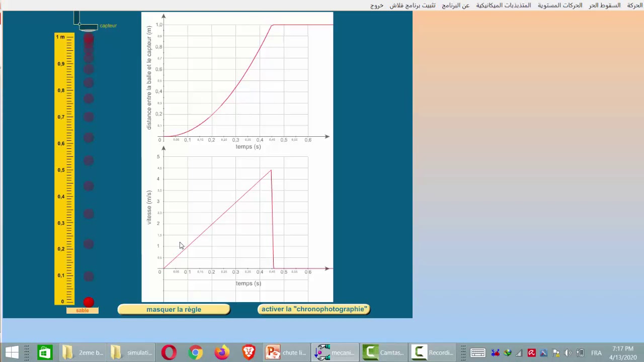Open the network signal tray icon
The height and width of the screenshot is (362, 644).
519,353
